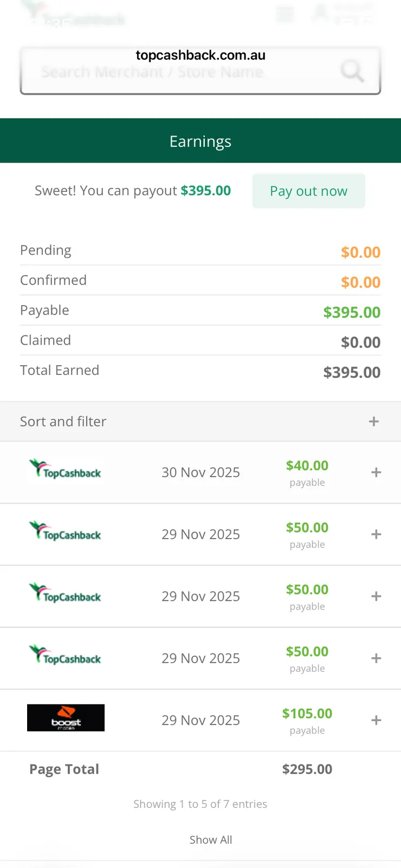Click the TopCashback logo in header
The width and height of the screenshot is (401, 868).
click(x=73, y=16)
